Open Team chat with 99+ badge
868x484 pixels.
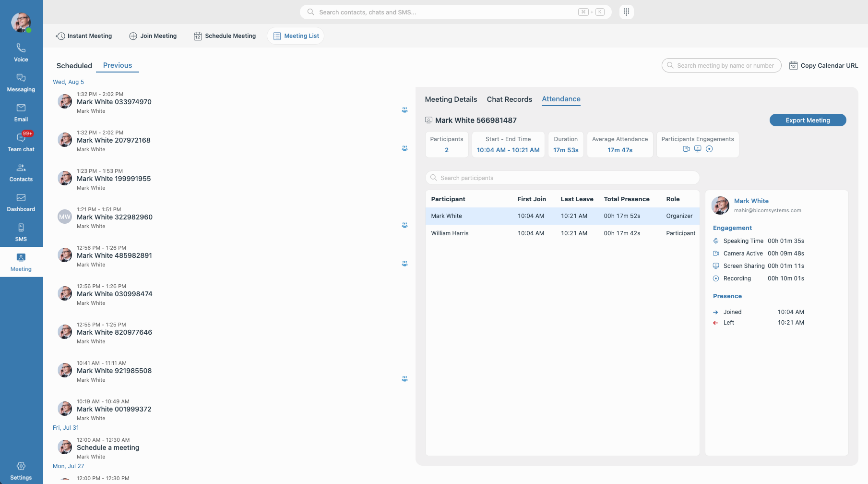point(21,143)
